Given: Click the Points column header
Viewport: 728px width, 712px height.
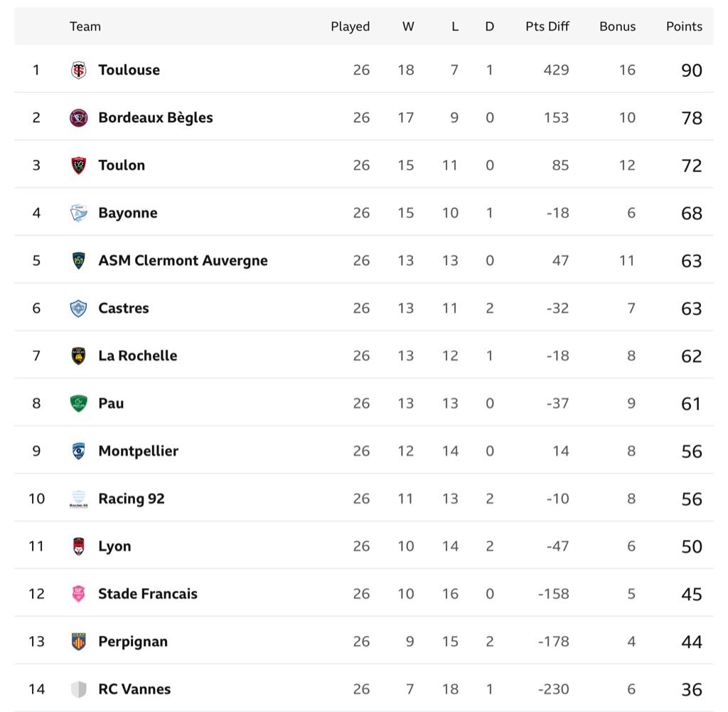Looking at the screenshot, I should click(x=684, y=26).
